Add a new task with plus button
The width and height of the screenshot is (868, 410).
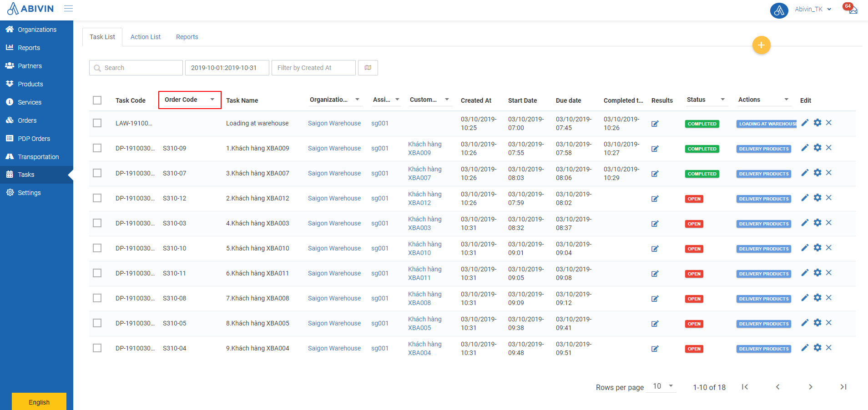(761, 45)
